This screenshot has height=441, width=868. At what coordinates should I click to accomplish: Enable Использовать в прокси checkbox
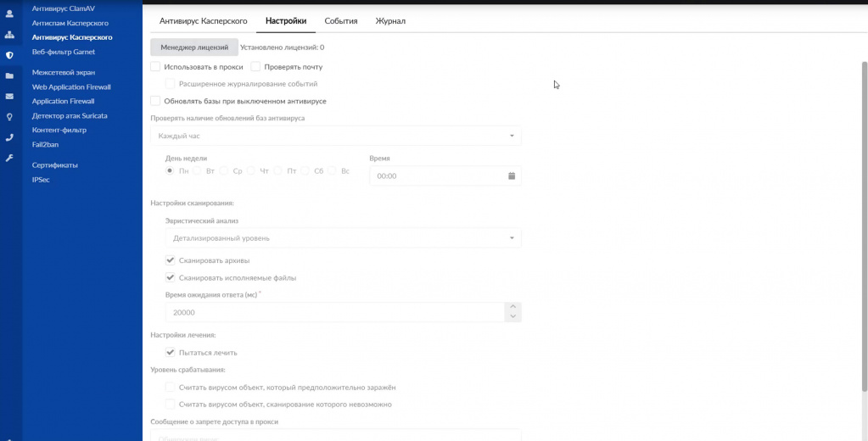tap(155, 67)
